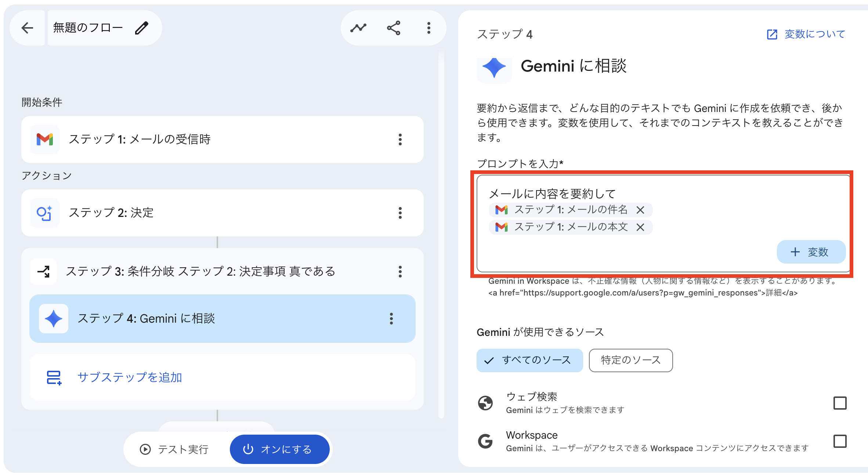Viewport: 868px width, 475px height.
Task: Click the share icon
Action: [394, 28]
